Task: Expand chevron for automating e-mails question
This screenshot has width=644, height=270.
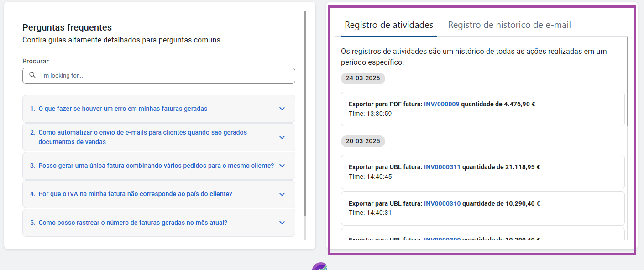Action: coord(282,137)
